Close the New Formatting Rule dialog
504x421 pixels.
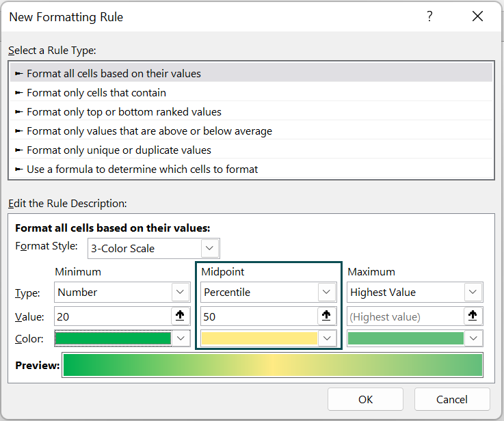[x=477, y=16]
